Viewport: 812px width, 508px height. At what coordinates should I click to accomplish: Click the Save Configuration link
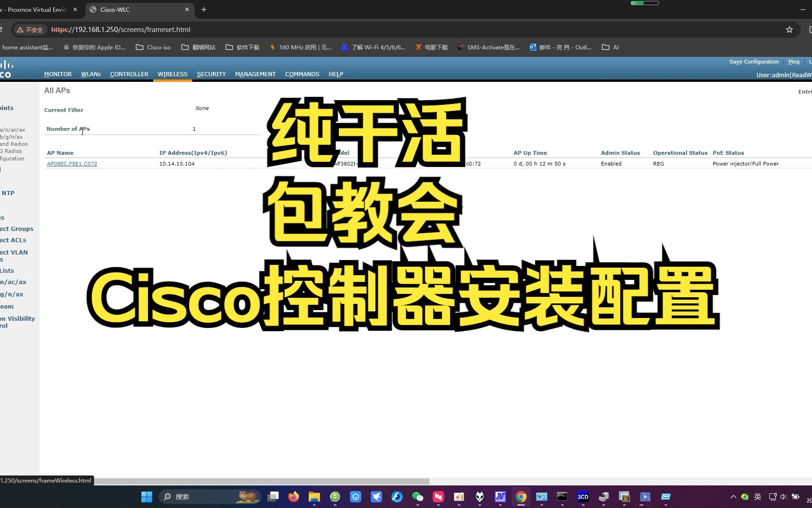[x=754, y=62]
